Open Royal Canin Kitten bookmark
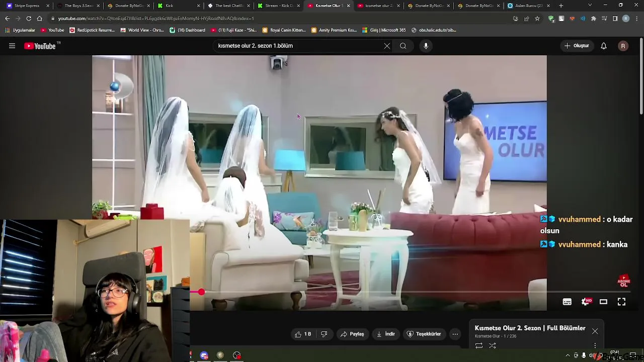Screen dimensions: 644x362 click(284, 30)
